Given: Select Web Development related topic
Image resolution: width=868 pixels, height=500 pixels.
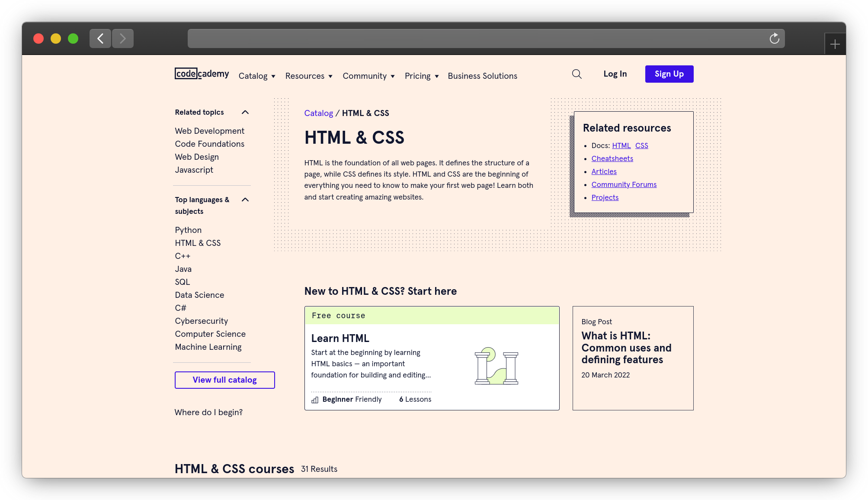Looking at the screenshot, I should (209, 131).
